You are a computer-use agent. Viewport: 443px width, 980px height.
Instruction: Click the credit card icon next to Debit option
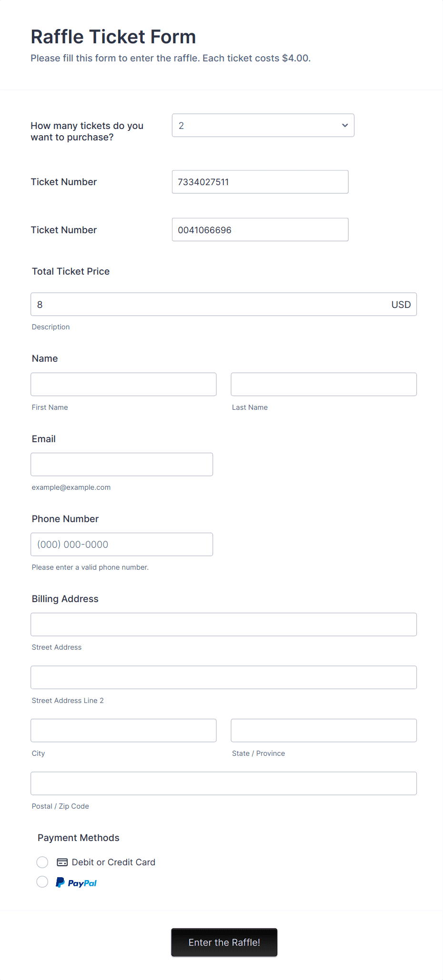point(62,862)
